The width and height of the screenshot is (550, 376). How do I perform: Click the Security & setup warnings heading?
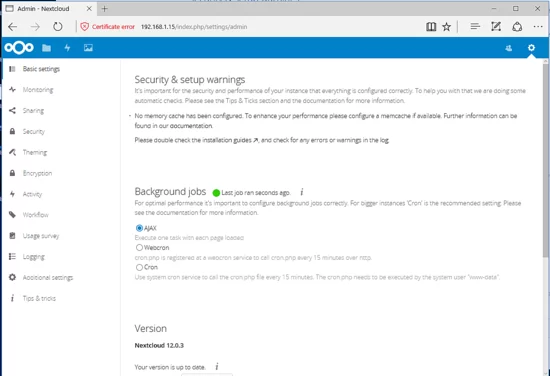point(190,80)
